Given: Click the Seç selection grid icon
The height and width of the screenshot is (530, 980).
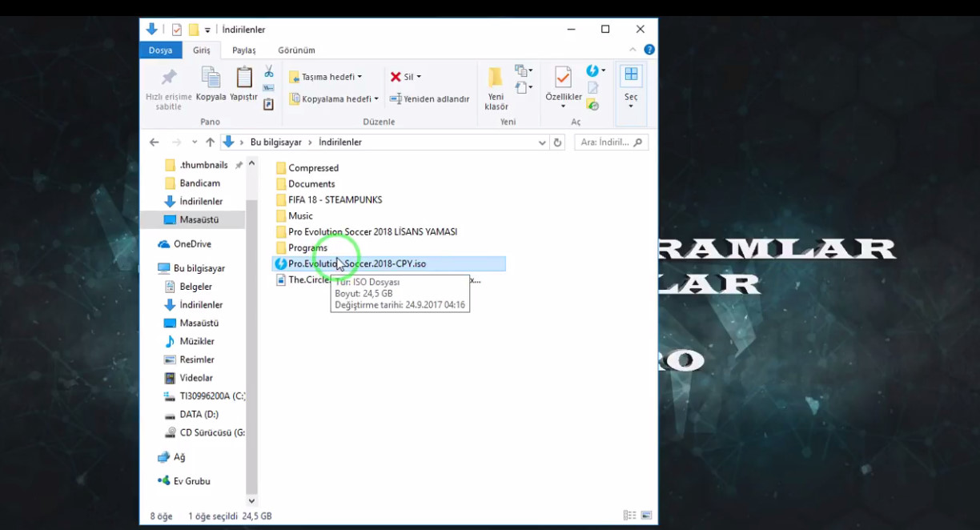Looking at the screenshot, I should [631, 75].
